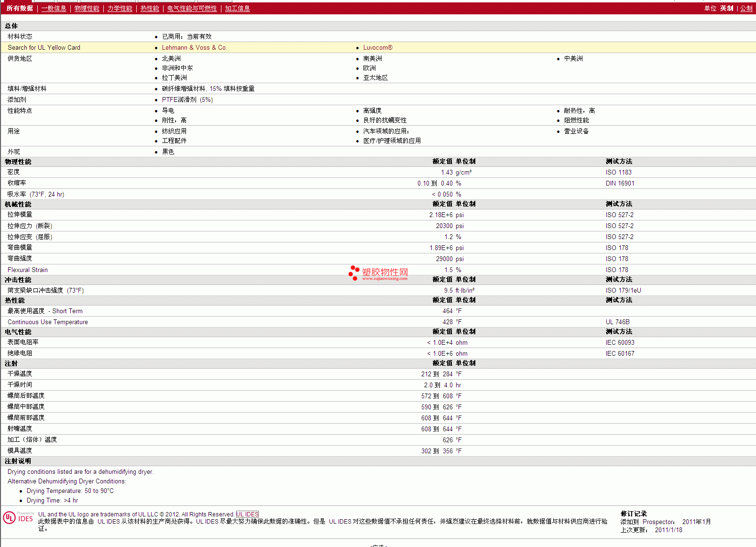
Task: Open ISO 178 link for Flexural Strain
Action: [x=617, y=270]
